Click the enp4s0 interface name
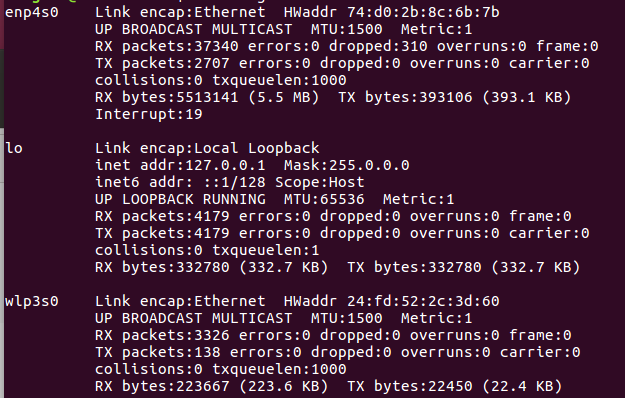 pyautogui.click(x=31, y=12)
